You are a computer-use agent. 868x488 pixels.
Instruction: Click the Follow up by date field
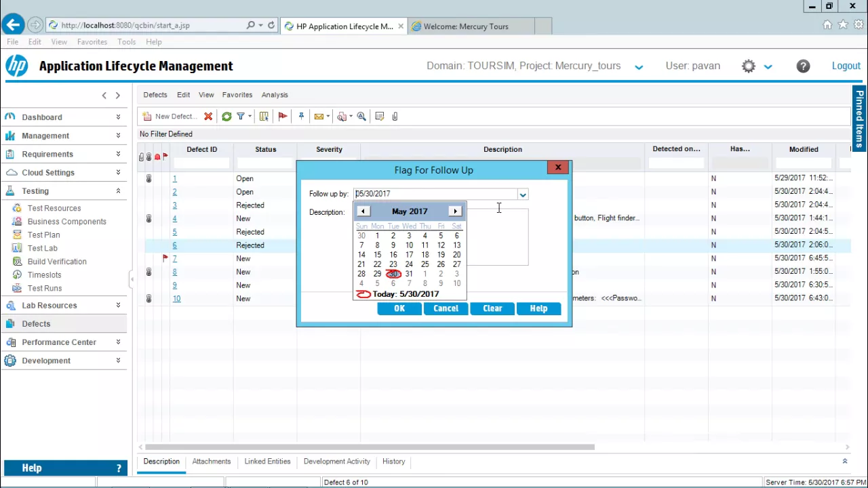click(435, 194)
